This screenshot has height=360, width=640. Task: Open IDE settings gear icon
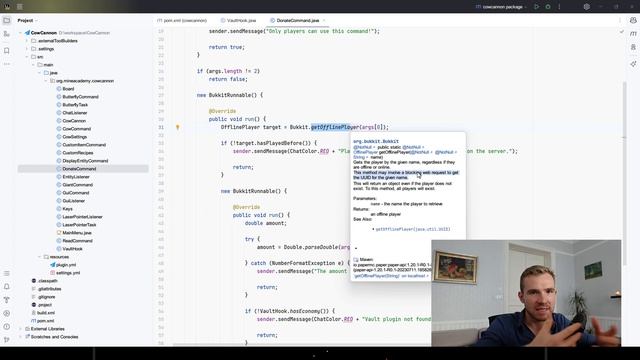587,7
